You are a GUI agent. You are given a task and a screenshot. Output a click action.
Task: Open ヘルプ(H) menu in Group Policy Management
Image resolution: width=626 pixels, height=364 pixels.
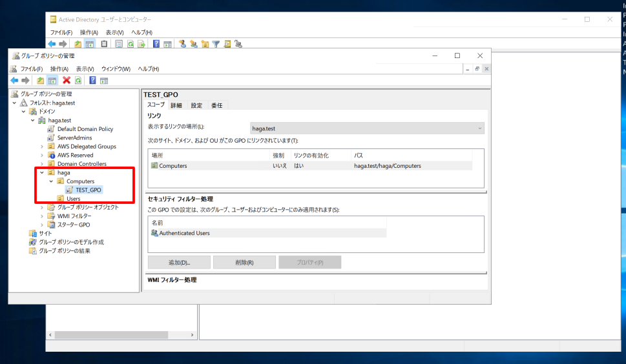(149, 69)
